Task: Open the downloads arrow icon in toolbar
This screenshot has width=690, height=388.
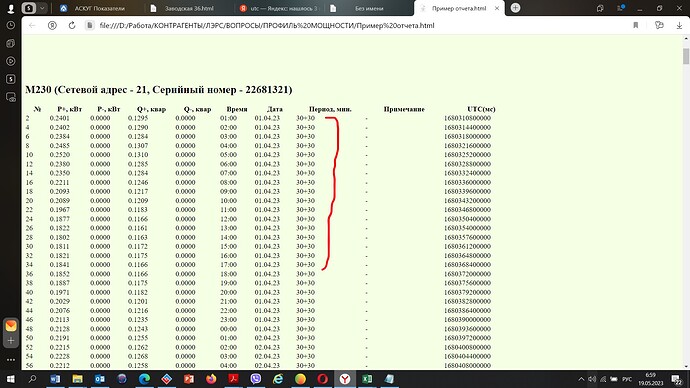Action: pyautogui.click(x=679, y=26)
